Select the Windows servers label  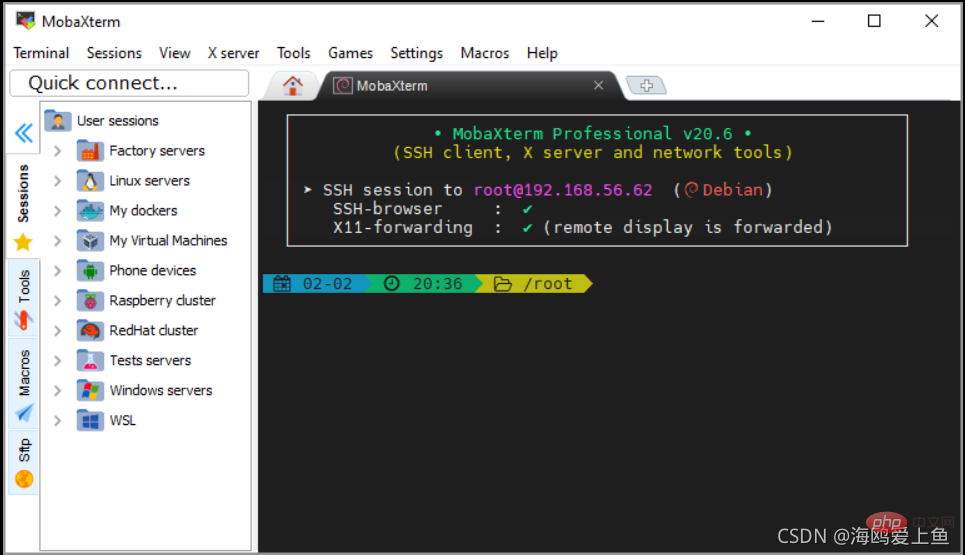[x=161, y=391]
